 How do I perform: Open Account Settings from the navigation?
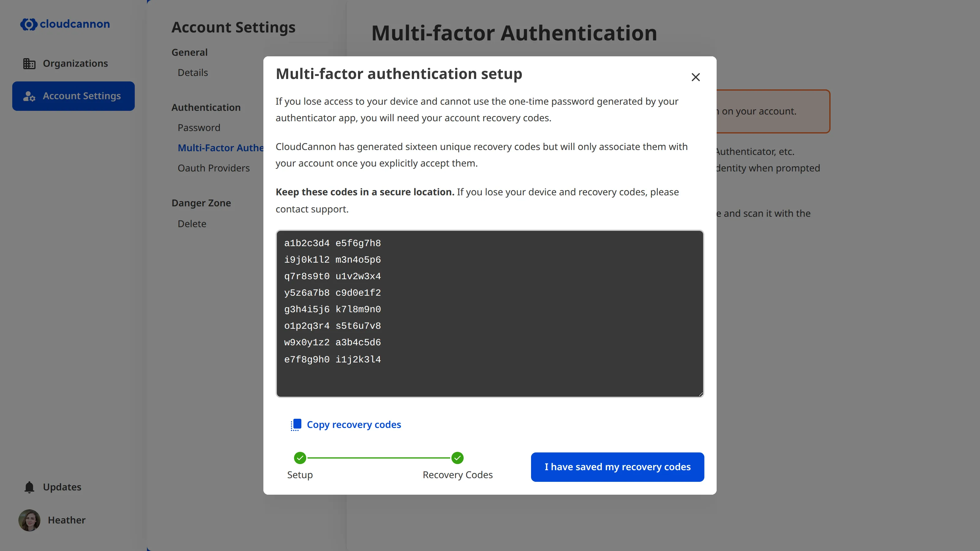click(73, 96)
